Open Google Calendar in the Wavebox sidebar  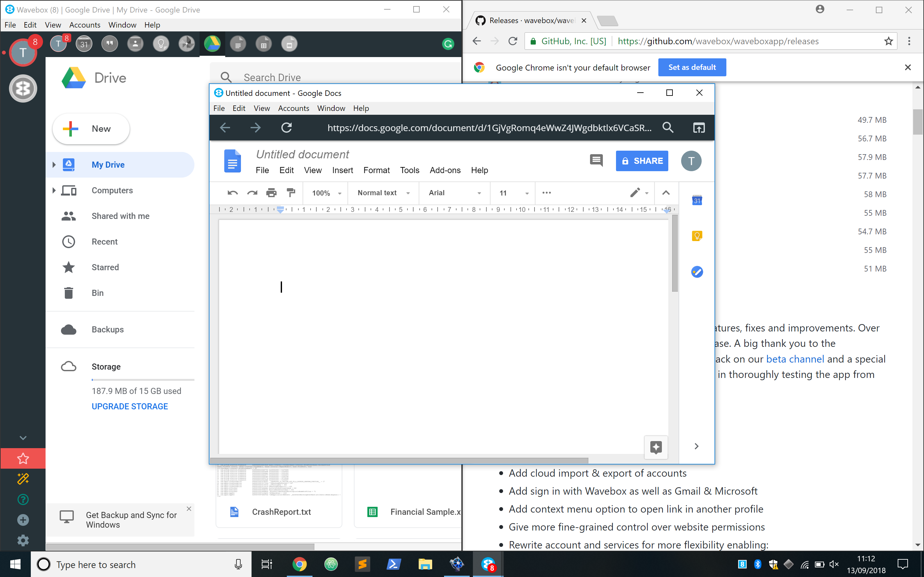coord(84,44)
